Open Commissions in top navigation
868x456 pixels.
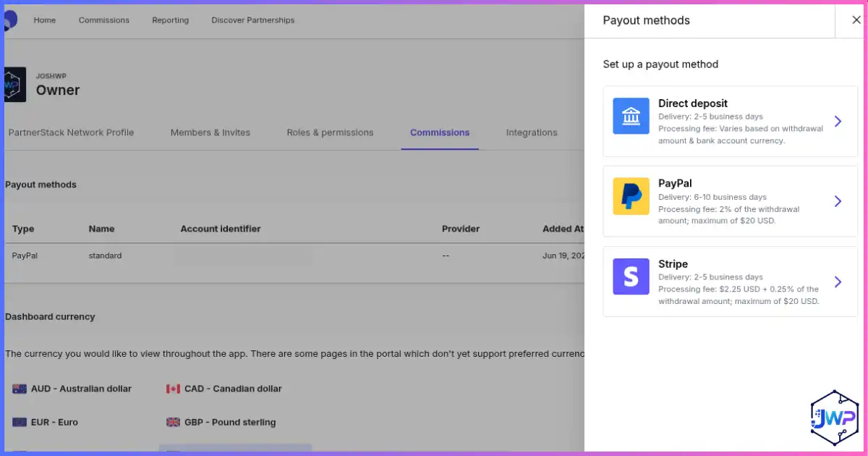tap(104, 20)
